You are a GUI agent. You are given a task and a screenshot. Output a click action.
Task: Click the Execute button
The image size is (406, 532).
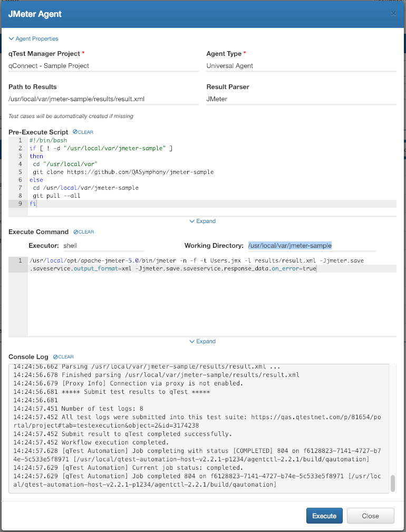click(324, 516)
